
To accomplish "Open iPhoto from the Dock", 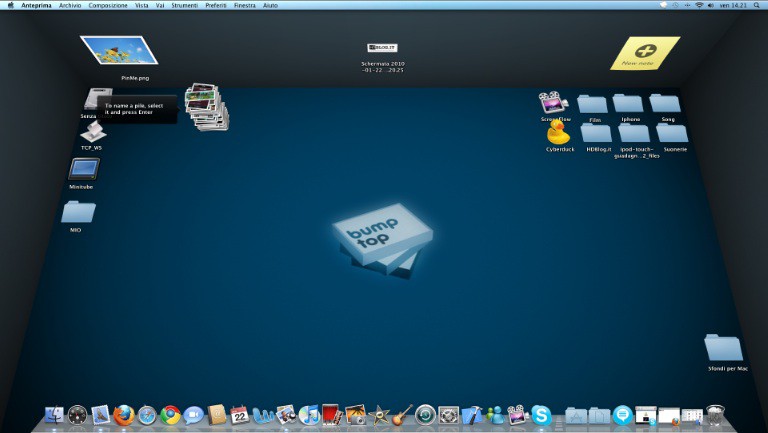I will point(356,415).
